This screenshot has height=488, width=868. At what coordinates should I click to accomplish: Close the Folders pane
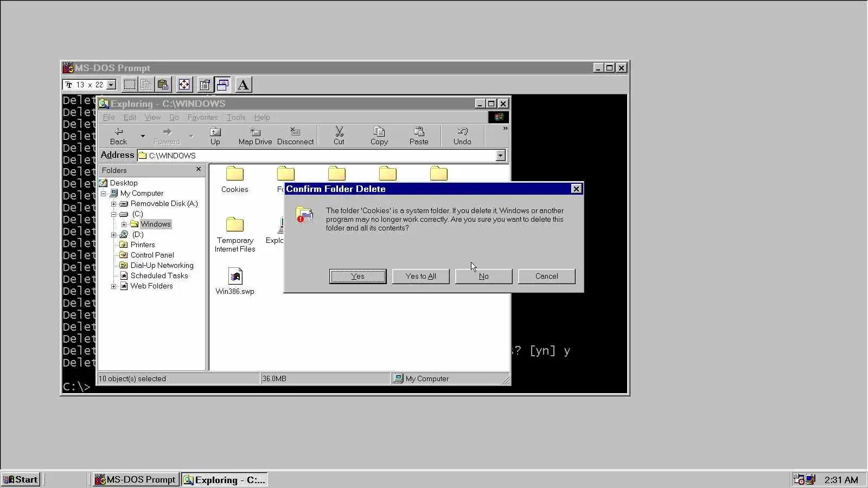click(x=199, y=169)
